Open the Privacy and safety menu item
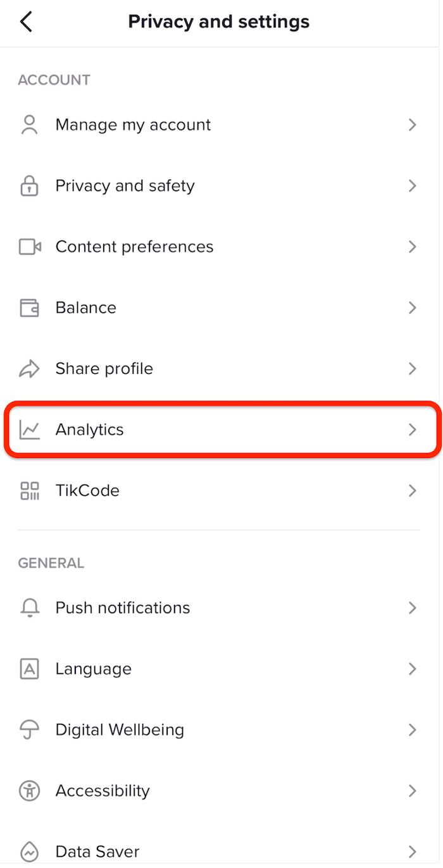 click(125, 186)
